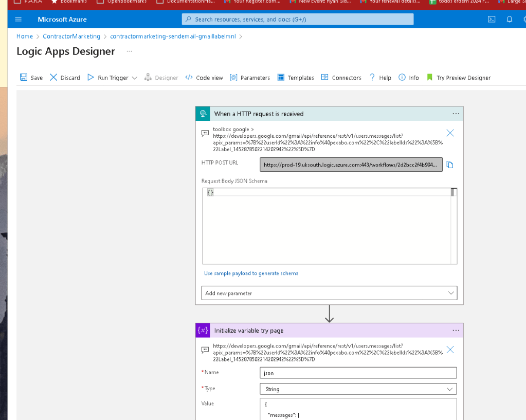
Task: Discard changes in the designer
Action: pyautogui.click(x=65, y=78)
